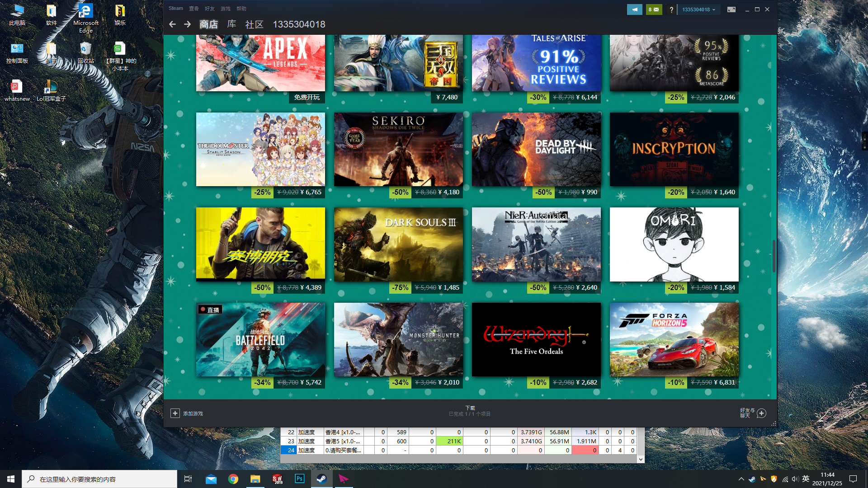Click the 添加游戏 link

tap(193, 413)
